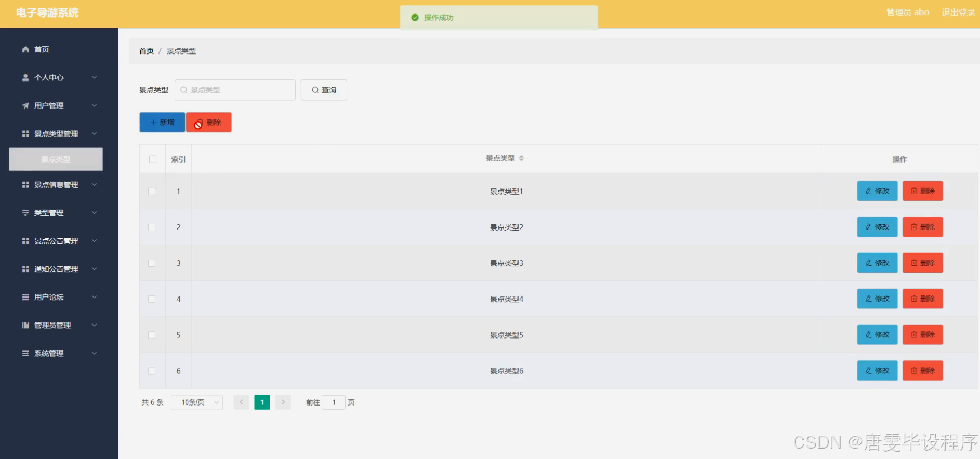Delete row 景点类型2 with 删除
Viewport: 980px width, 459px height.
click(922, 227)
